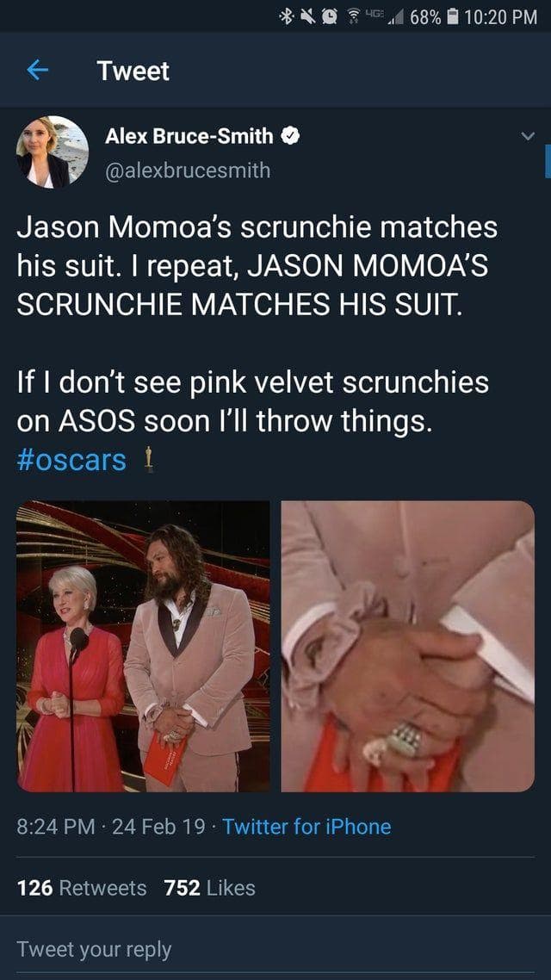551x980 pixels.
Task: Open the scrunchie close-up photo
Action: pos(408,646)
